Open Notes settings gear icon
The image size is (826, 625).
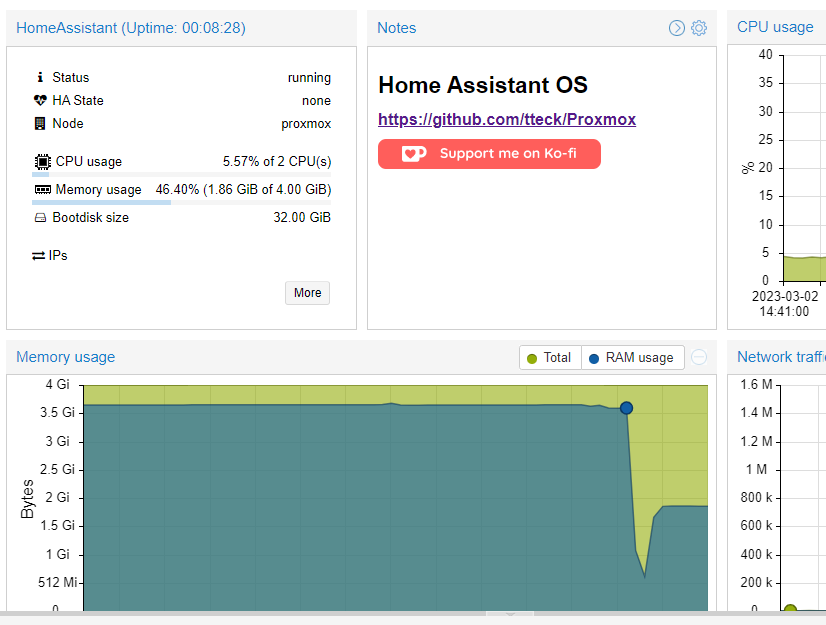tap(699, 28)
